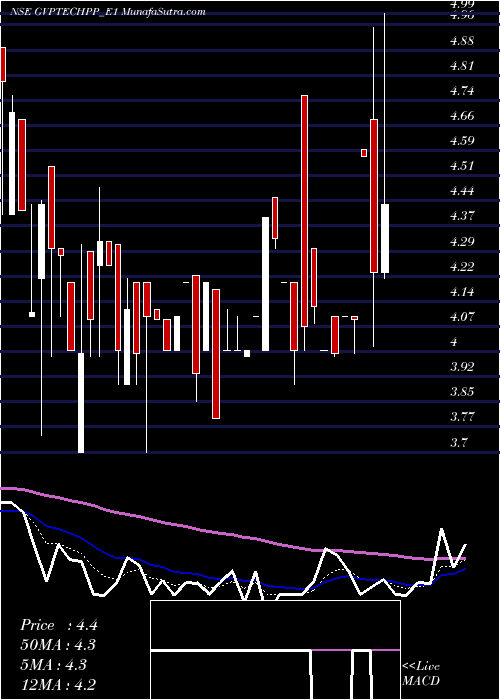Click the 4.44 price axis label
This screenshot has width=500, height=700.
point(461,191)
